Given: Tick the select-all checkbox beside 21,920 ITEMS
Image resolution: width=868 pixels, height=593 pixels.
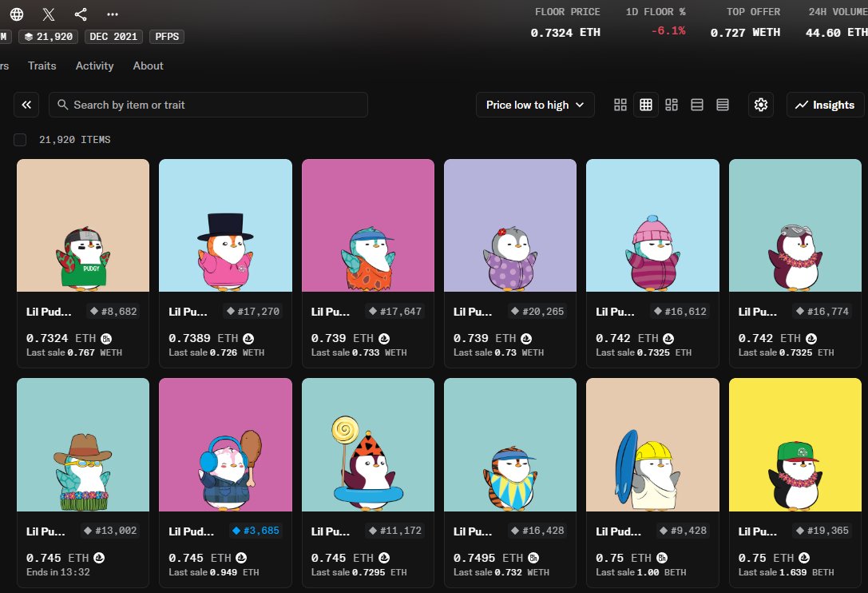Looking at the screenshot, I should point(20,140).
